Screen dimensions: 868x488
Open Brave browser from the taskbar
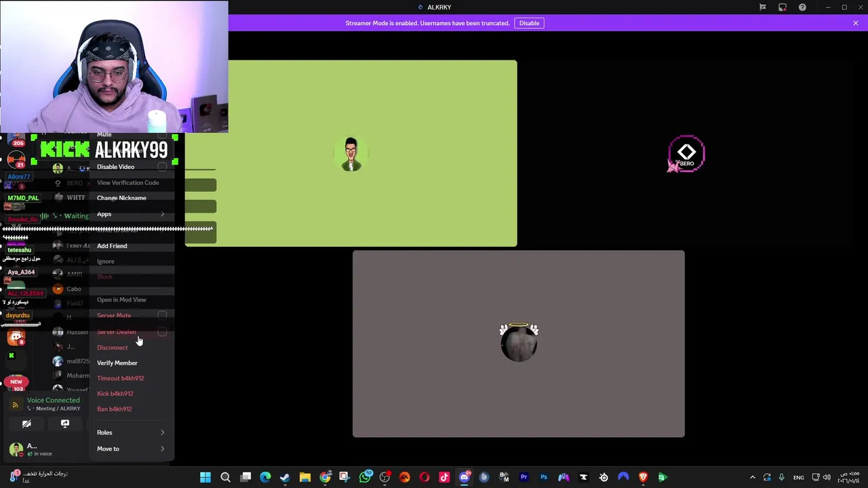[643, 477]
